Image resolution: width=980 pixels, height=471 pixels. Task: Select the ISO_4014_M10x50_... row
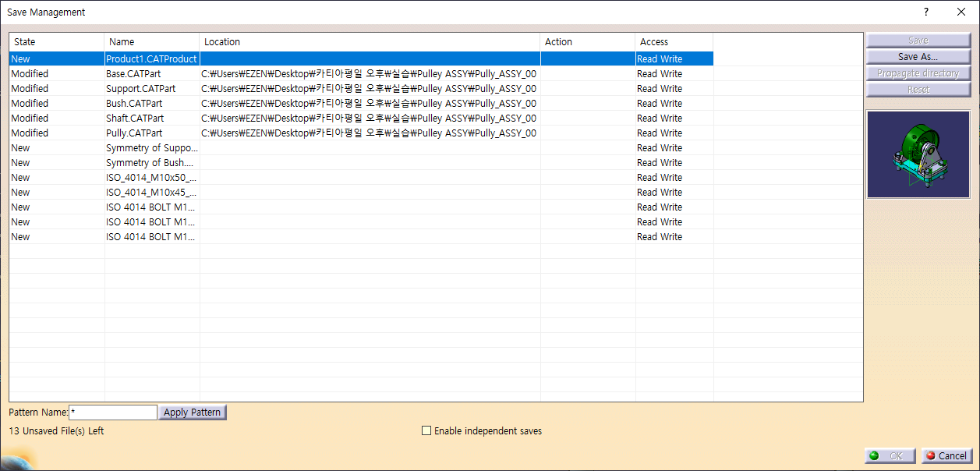[x=361, y=177]
